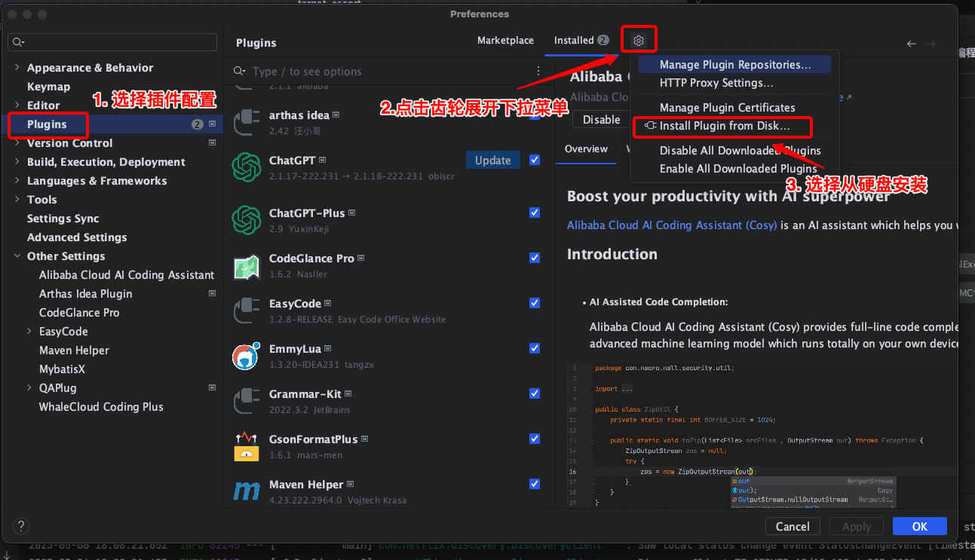Uncheck the EasyCode plugin checkbox
The width and height of the screenshot is (975, 560).
coord(535,303)
